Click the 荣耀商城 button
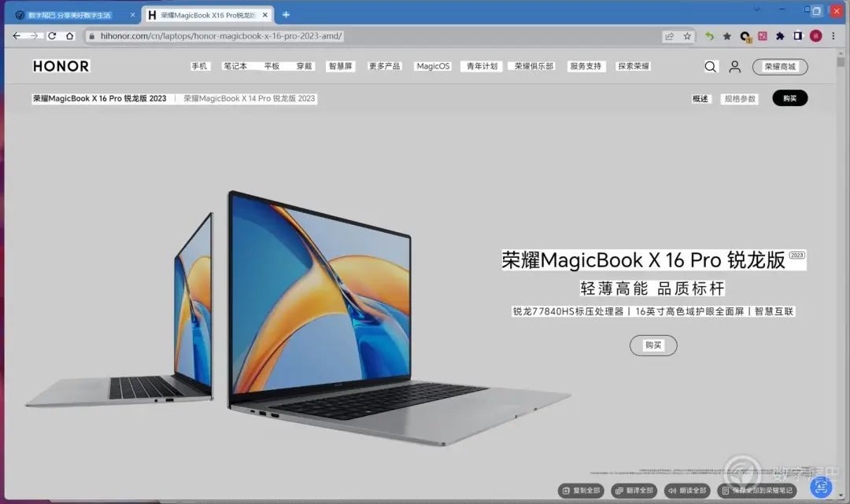The height and width of the screenshot is (504, 850). [780, 67]
